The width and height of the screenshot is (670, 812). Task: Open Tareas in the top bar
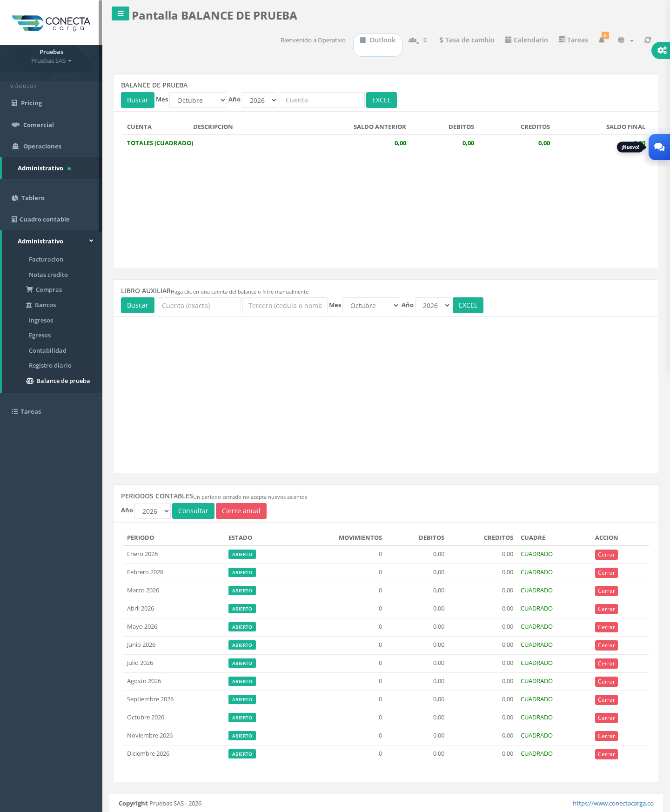pyautogui.click(x=573, y=40)
